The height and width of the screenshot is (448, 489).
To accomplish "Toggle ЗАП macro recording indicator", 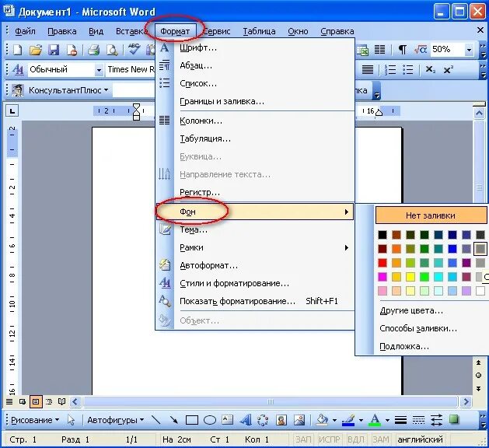I will click(x=303, y=439).
